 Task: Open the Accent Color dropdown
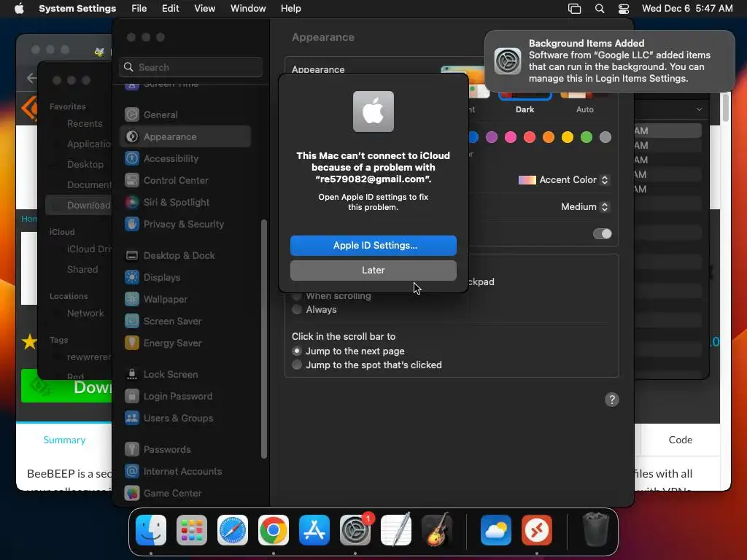pyautogui.click(x=564, y=180)
